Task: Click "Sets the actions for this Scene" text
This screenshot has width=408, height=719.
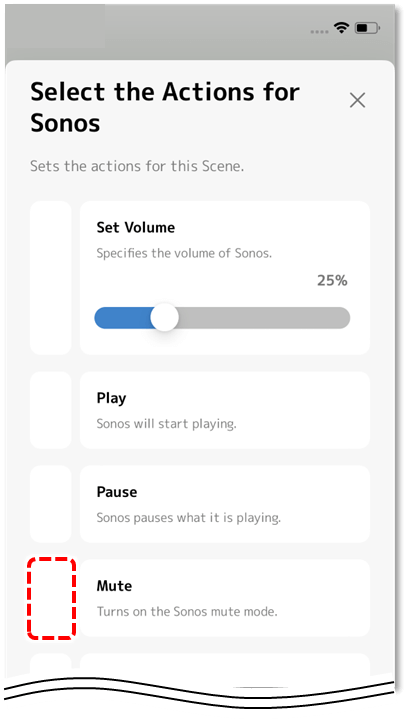Action: pos(137,166)
